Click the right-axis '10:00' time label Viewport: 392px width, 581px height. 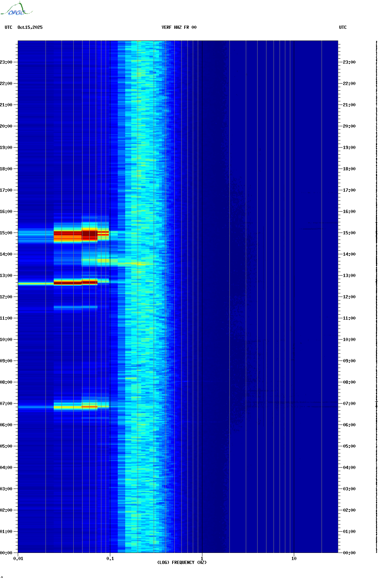pos(349,340)
